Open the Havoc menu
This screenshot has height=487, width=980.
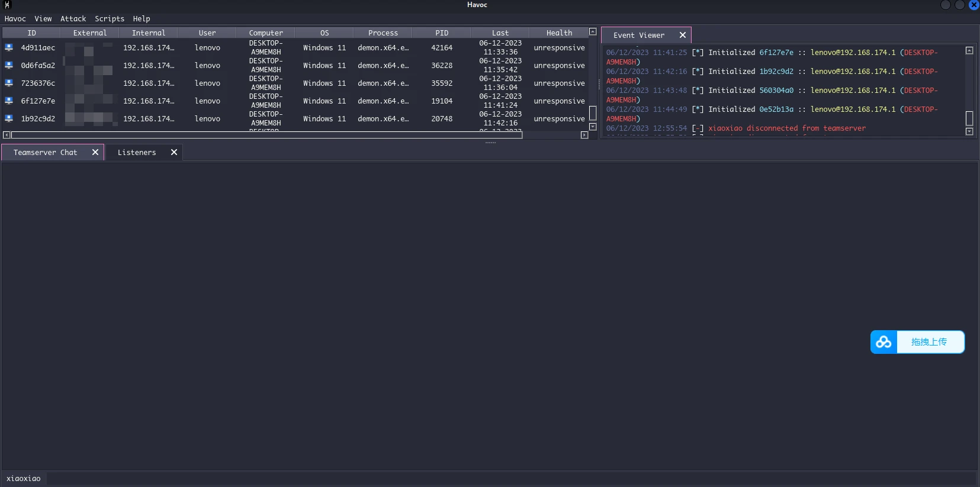coord(15,19)
